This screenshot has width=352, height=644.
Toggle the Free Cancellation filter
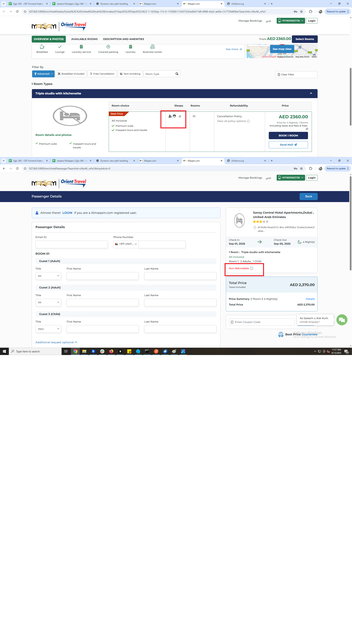(102, 74)
